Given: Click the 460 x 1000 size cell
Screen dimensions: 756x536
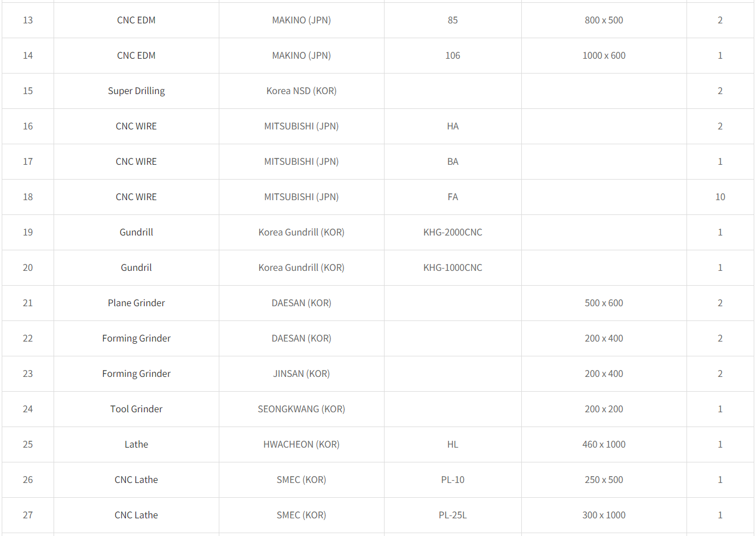Looking at the screenshot, I should [604, 445].
